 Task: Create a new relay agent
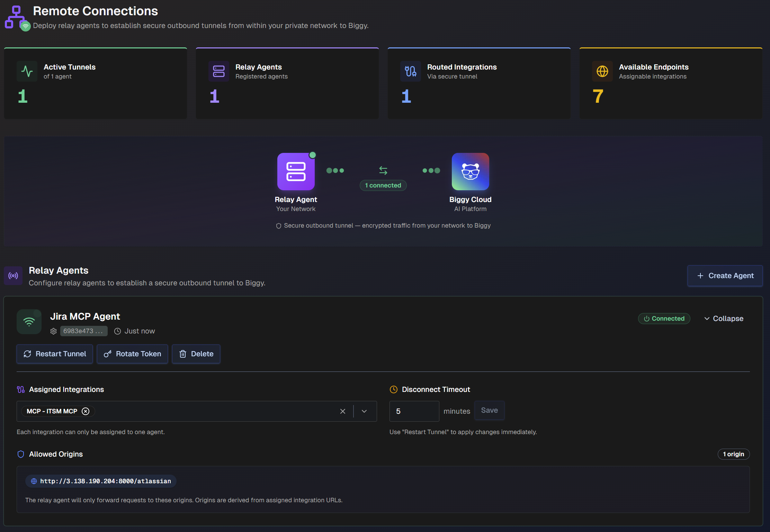pyautogui.click(x=725, y=276)
